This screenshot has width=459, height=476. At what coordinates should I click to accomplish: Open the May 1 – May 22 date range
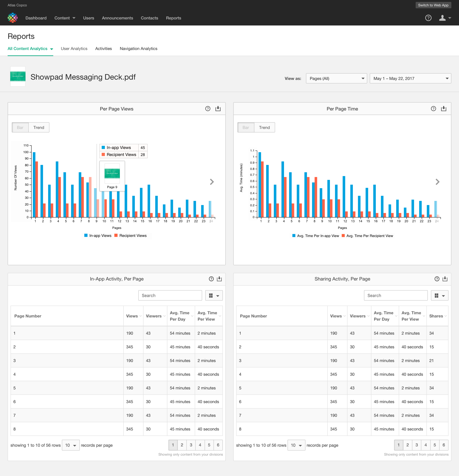(x=410, y=79)
